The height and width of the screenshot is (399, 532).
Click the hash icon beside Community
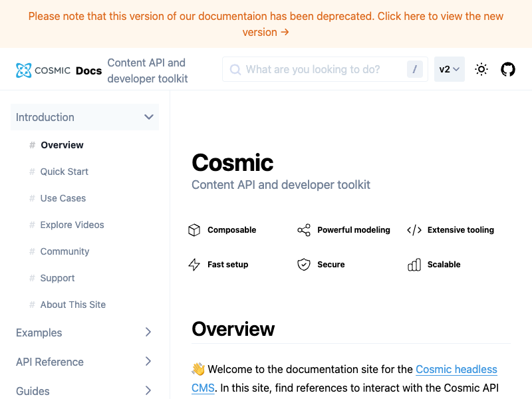pyautogui.click(x=32, y=251)
